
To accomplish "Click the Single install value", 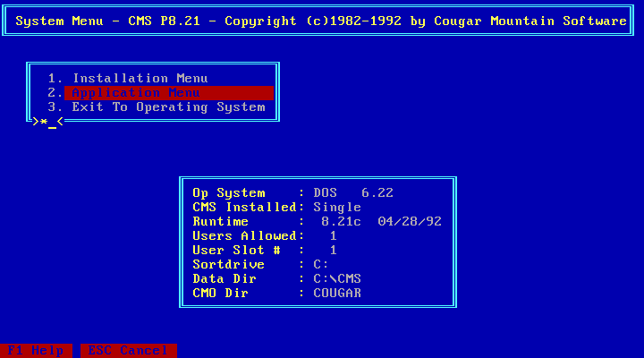I will click(x=337, y=207).
